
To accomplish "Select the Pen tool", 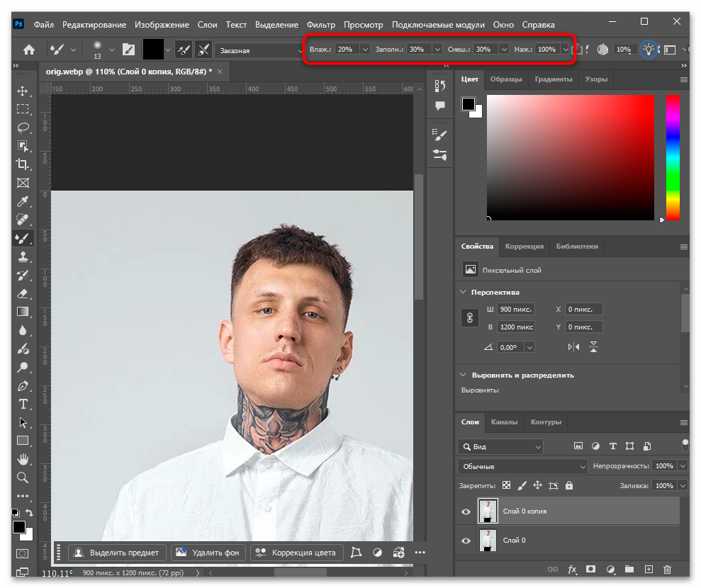I will tap(23, 385).
